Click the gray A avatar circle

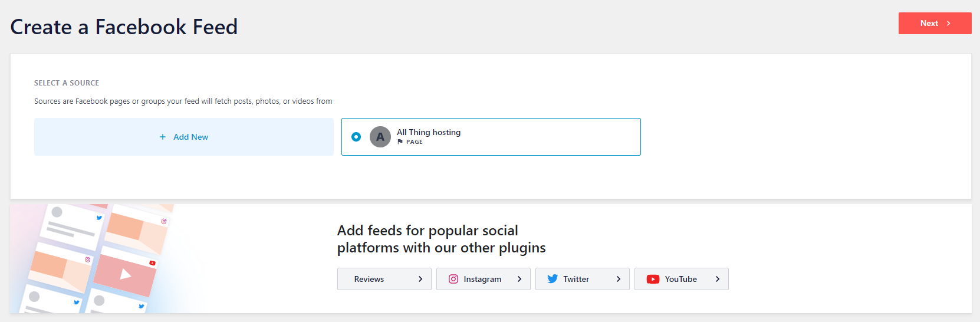380,137
